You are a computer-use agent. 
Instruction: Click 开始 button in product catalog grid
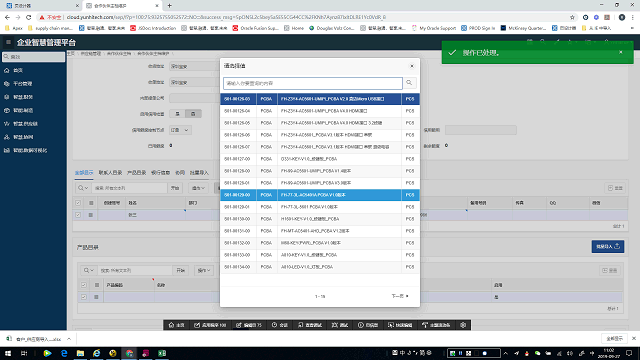[180, 270]
